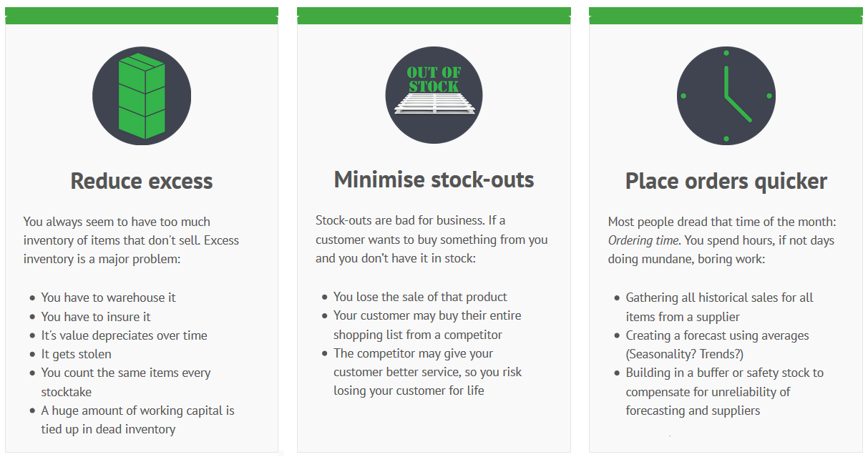Screen dimensions: 868x462
Task: Click the green stacked boxes icon
Action: [142, 96]
